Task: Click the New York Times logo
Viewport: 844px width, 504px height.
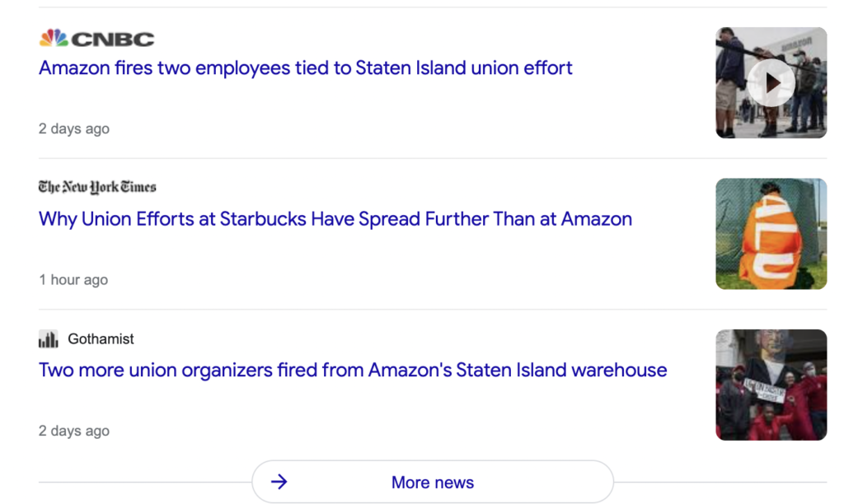Action: coord(97,187)
